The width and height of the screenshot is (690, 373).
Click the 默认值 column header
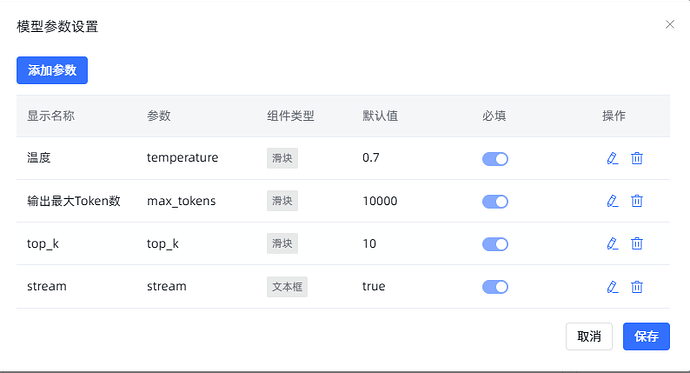coord(380,116)
